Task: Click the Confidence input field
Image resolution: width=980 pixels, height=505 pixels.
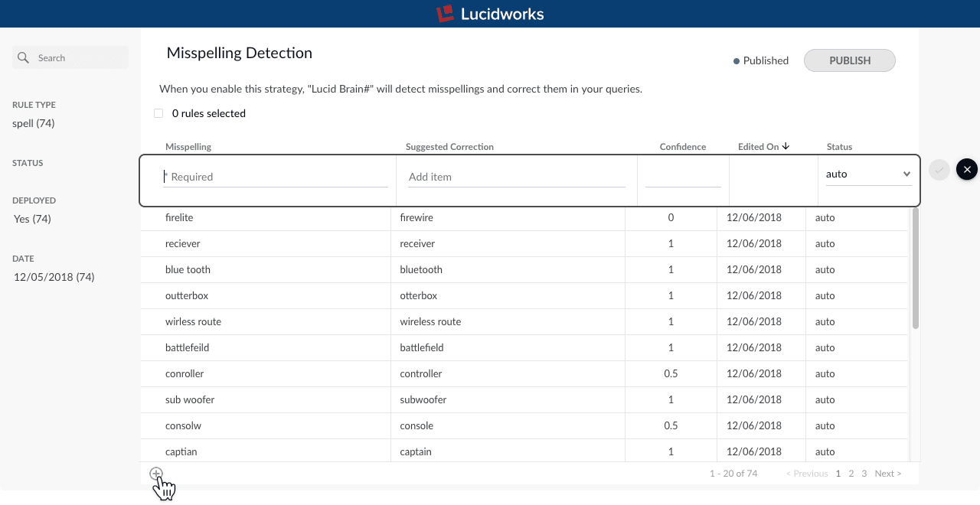Action: pos(683,177)
